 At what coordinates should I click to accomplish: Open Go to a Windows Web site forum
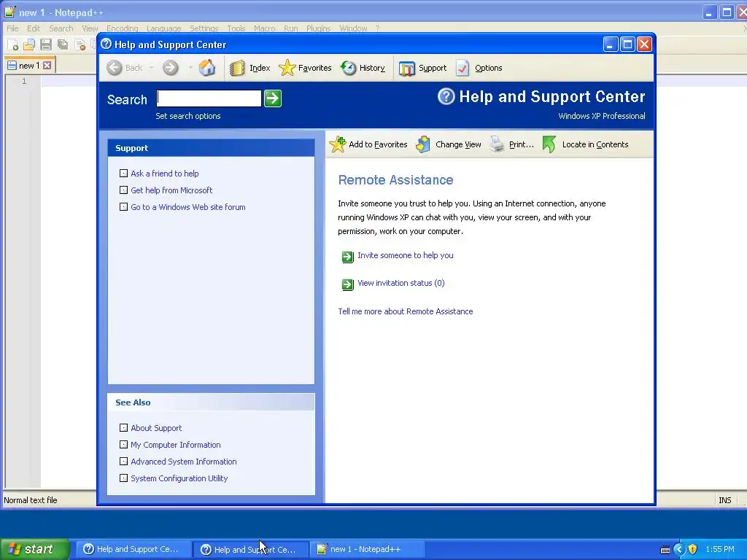[187, 207]
